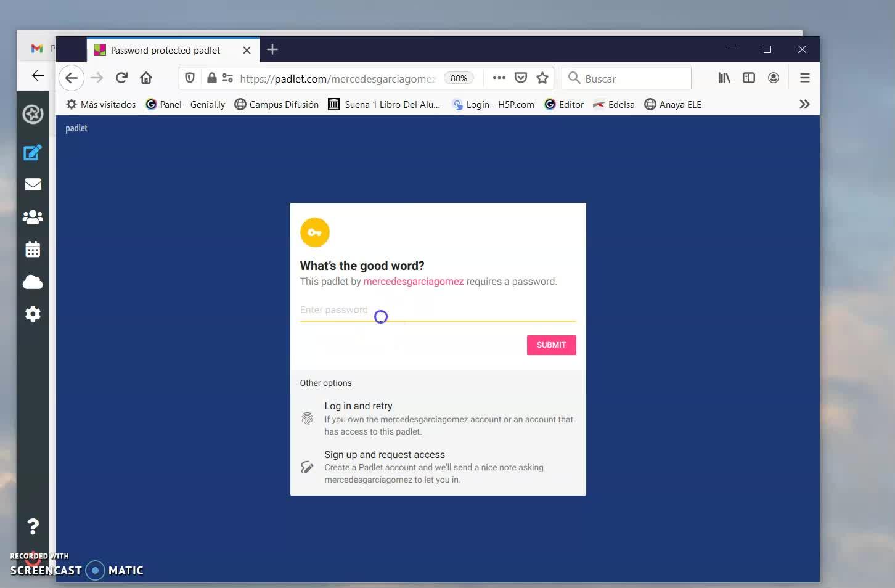Open tracking protection shield in address bar
Viewport: 895px width, 588px height.
(x=190, y=78)
